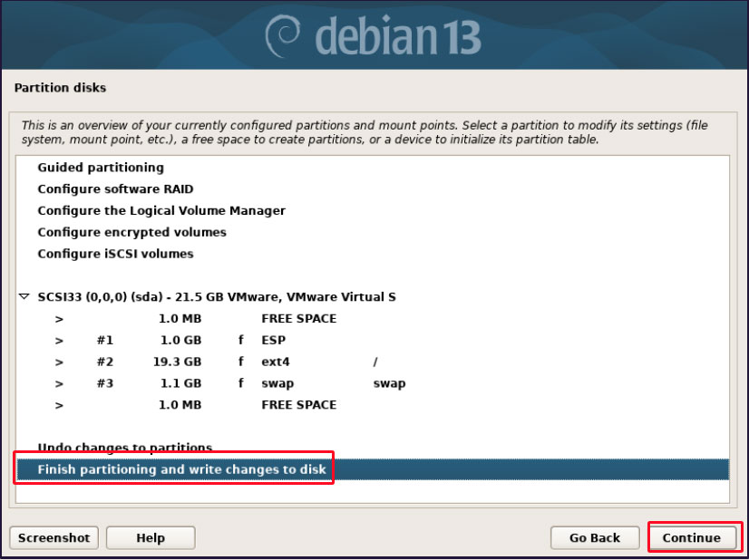Select partition #1 ESP 1.0 GB
This screenshot has height=560, width=749.
[373, 340]
